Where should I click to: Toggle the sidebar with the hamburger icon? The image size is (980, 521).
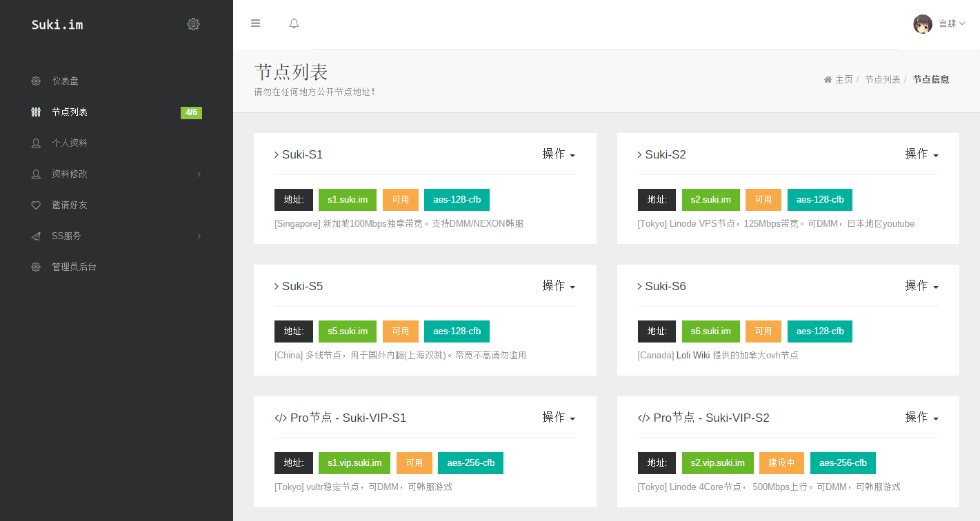pos(255,23)
